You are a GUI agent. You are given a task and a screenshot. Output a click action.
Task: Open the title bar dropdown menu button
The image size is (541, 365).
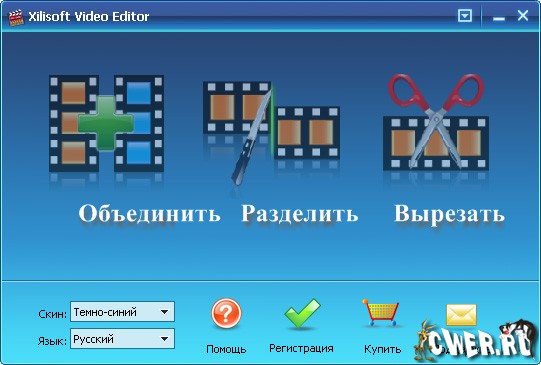coord(465,16)
